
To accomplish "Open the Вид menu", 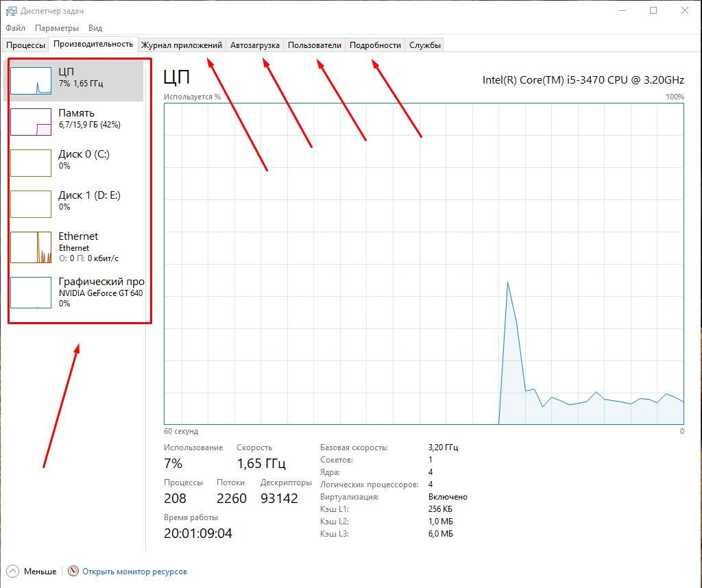I will pyautogui.click(x=95, y=28).
